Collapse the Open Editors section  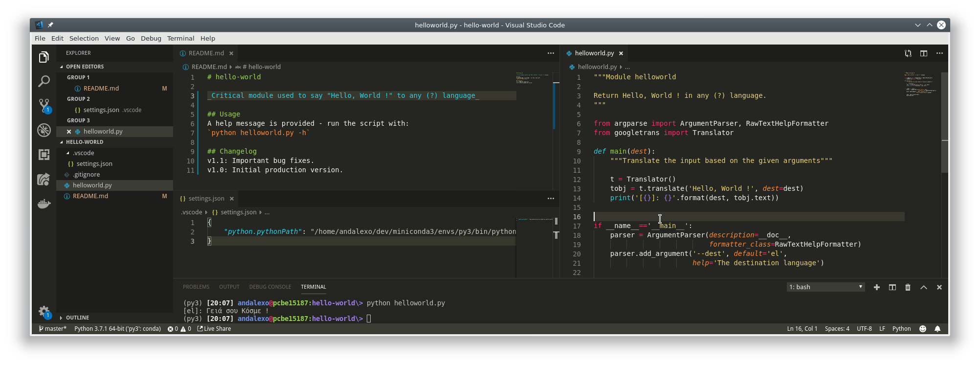coord(62,67)
